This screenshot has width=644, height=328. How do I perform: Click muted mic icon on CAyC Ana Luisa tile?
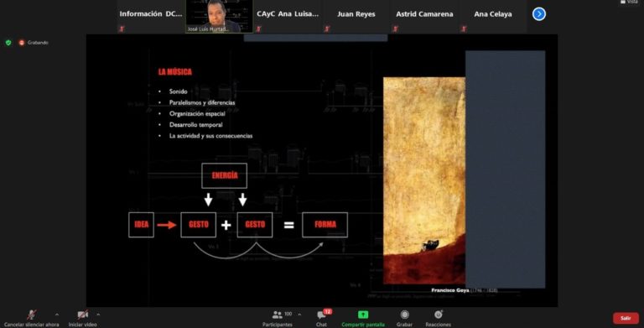[258, 29]
